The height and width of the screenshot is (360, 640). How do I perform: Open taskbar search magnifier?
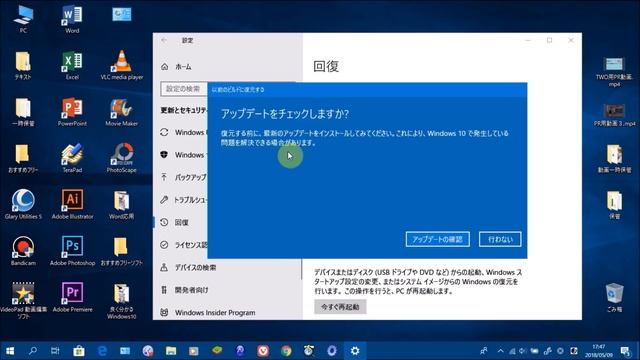(33, 351)
